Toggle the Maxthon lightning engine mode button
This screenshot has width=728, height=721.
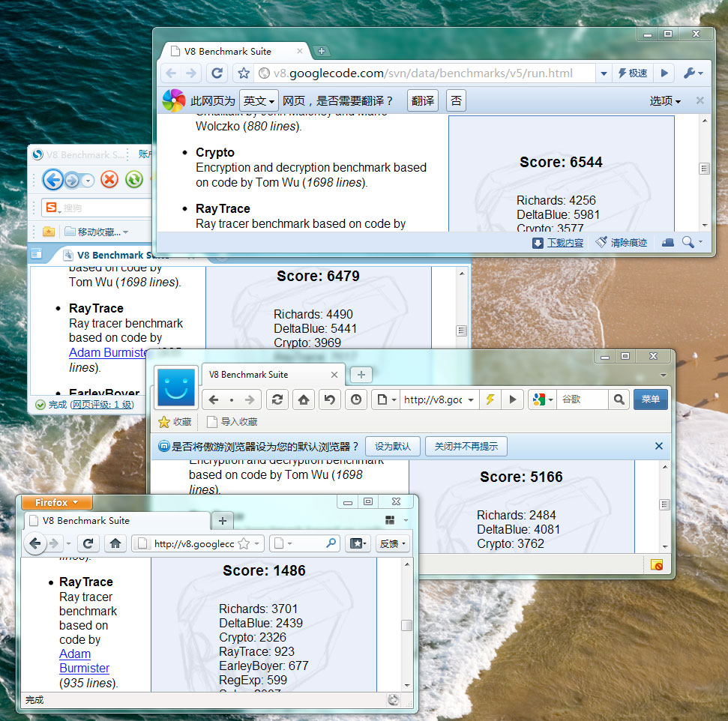[490, 399]
